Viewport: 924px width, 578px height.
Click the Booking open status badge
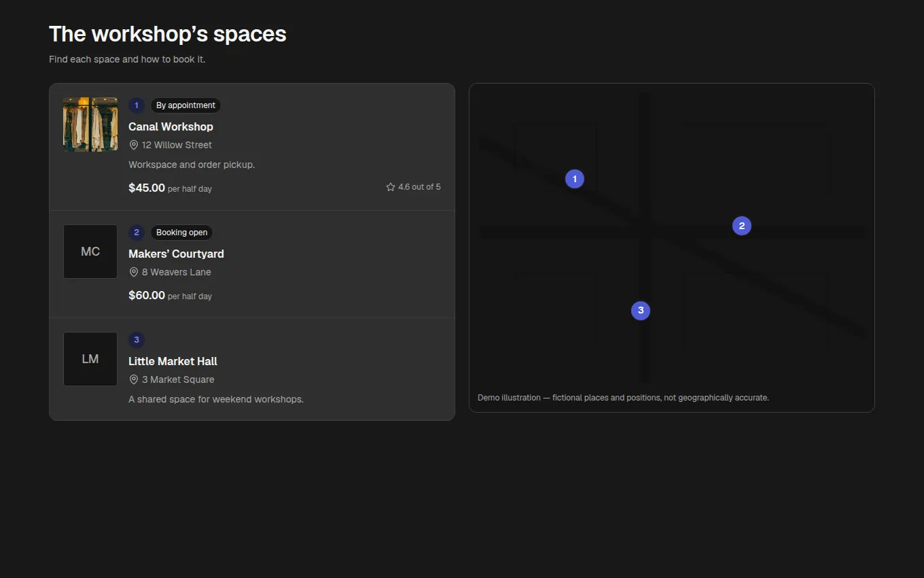181,233
